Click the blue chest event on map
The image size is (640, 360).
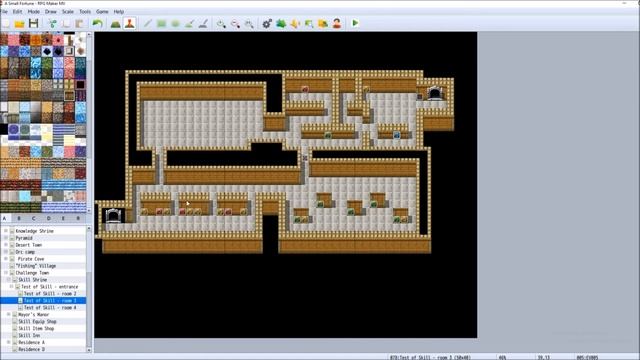(x=396, y=135)
